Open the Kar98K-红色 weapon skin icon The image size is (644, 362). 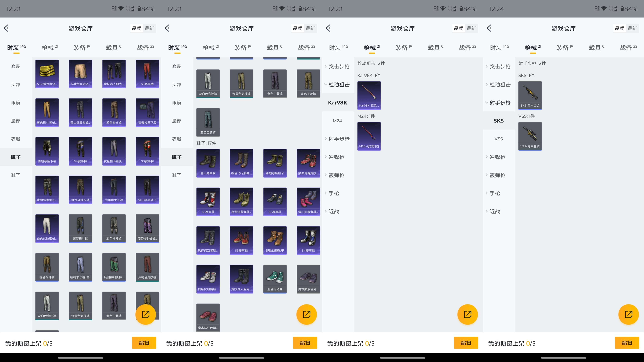tap(369, 95)
